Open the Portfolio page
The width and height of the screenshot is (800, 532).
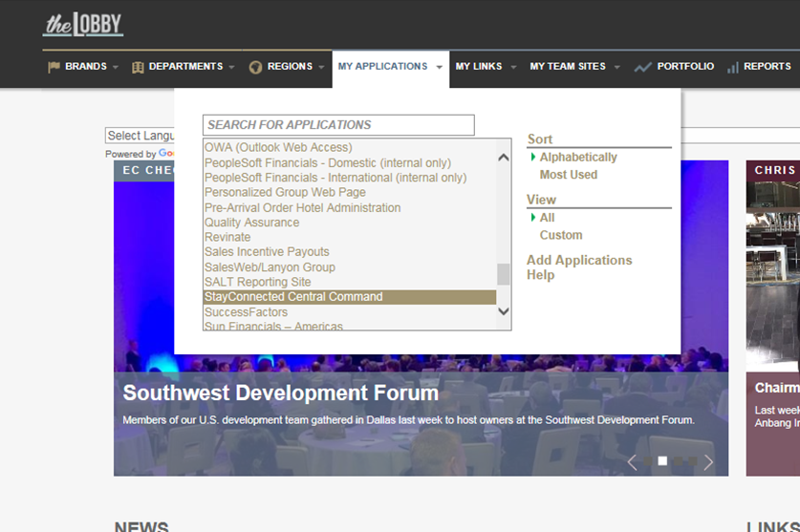click(x=685, y=66)
